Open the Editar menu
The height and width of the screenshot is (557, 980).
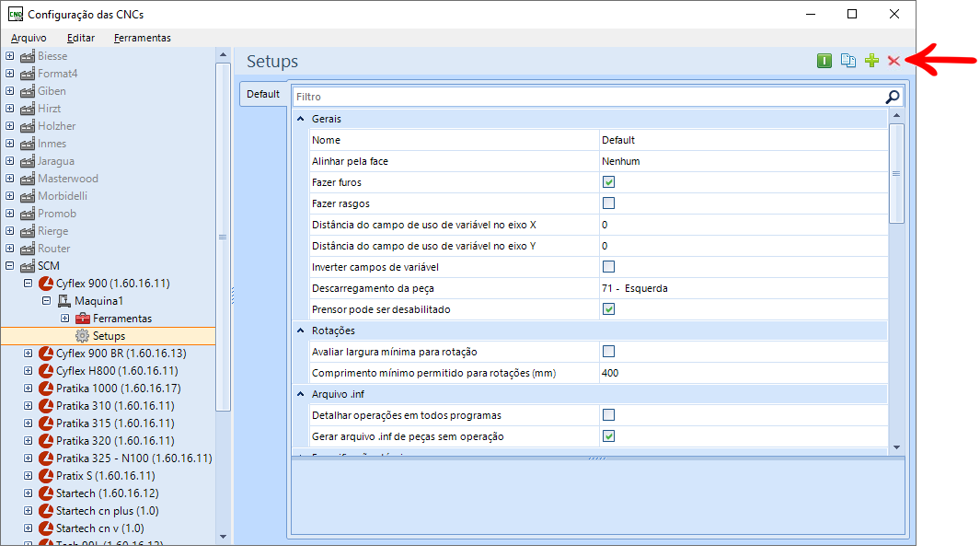[81, 38]
